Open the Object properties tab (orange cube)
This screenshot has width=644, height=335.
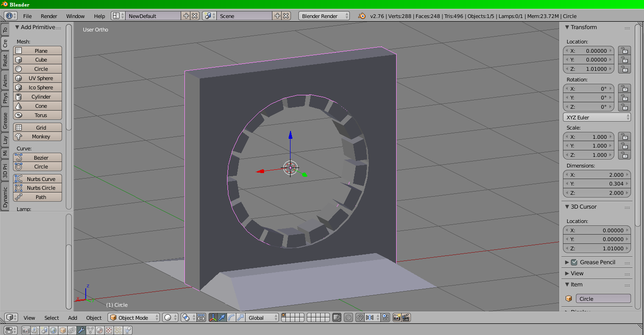[63, 330]
